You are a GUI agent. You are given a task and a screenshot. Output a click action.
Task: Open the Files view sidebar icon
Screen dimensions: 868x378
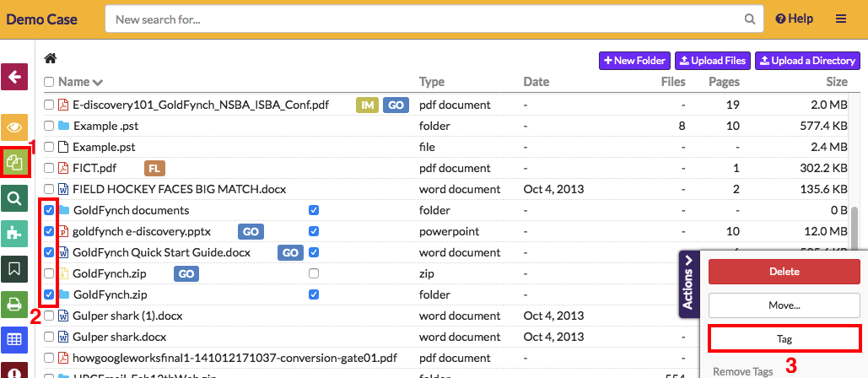[14, 162]
